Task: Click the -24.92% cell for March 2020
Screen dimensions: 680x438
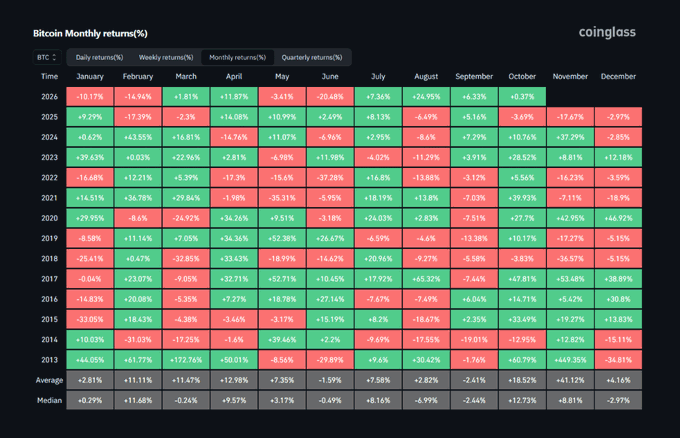Action: click(x=186, y=218)
